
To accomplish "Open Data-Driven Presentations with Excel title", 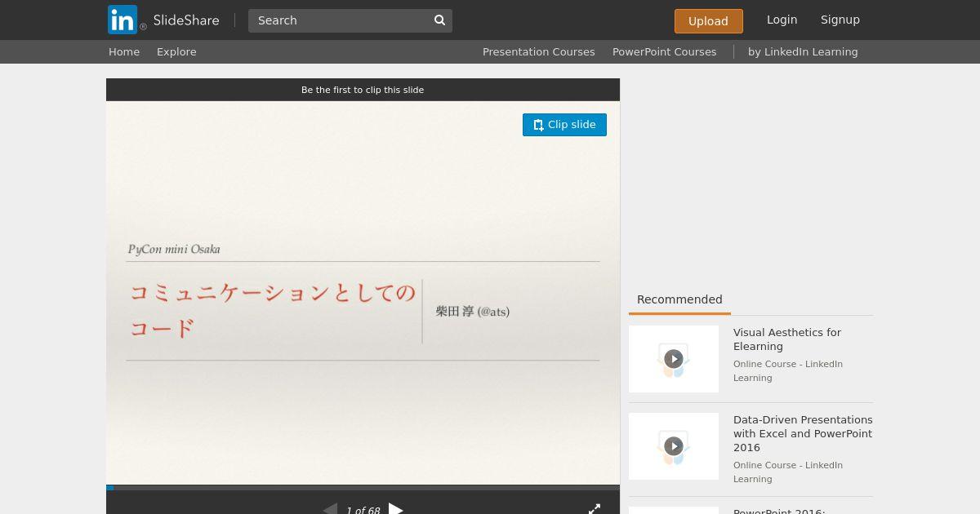I will 803,433.
